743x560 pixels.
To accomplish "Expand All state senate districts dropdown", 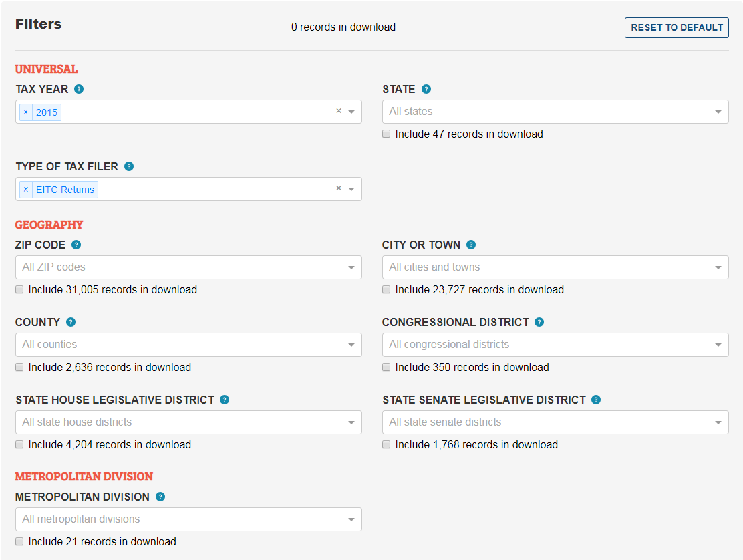I will click(555, 422).
